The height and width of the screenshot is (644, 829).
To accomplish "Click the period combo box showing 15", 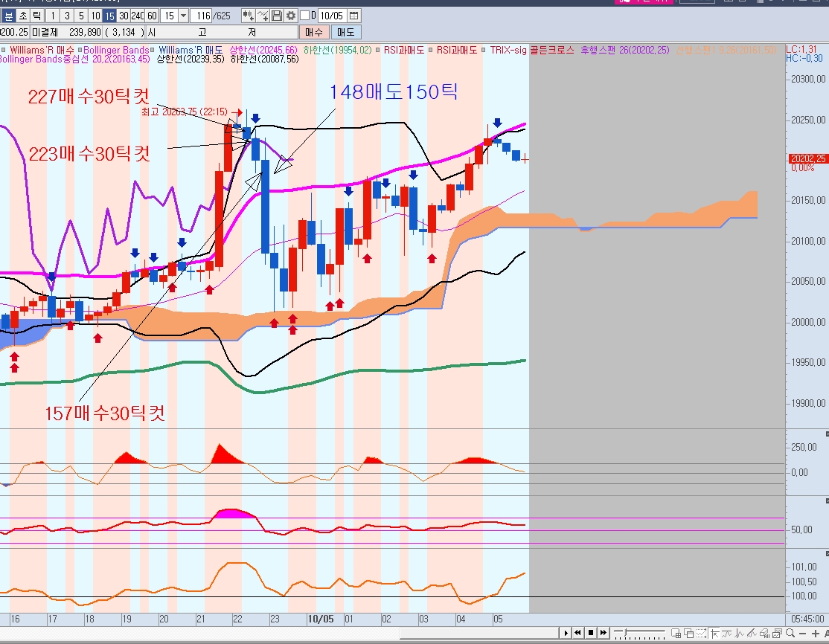I will tap(174, 16).
